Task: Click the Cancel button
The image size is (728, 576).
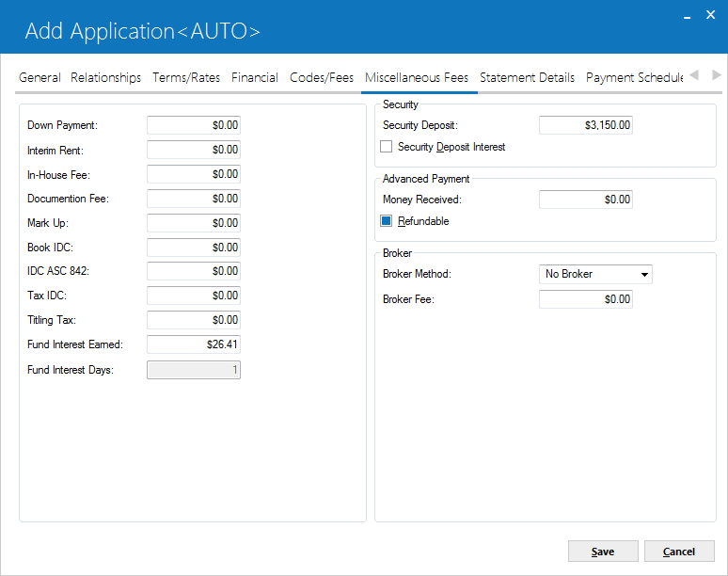Action: [x=679, y=552]
